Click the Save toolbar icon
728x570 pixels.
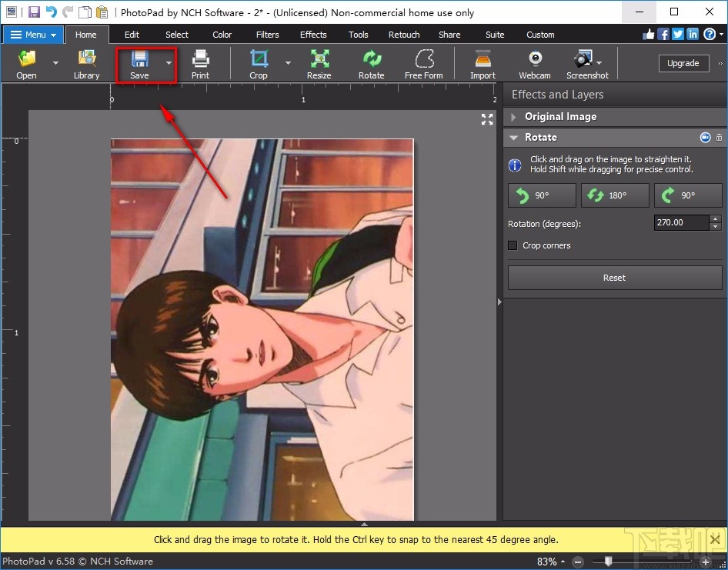pos(139,64)
